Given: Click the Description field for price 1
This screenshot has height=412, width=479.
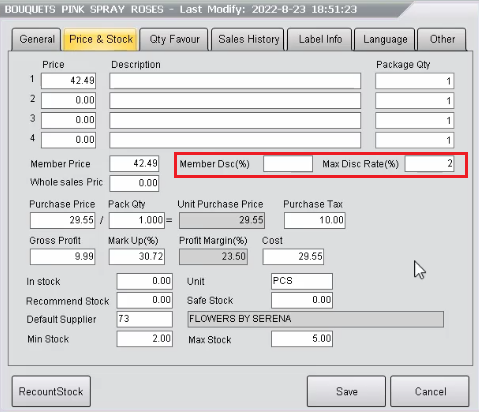Looking at the screenshot, I should (x=235, y=81).
